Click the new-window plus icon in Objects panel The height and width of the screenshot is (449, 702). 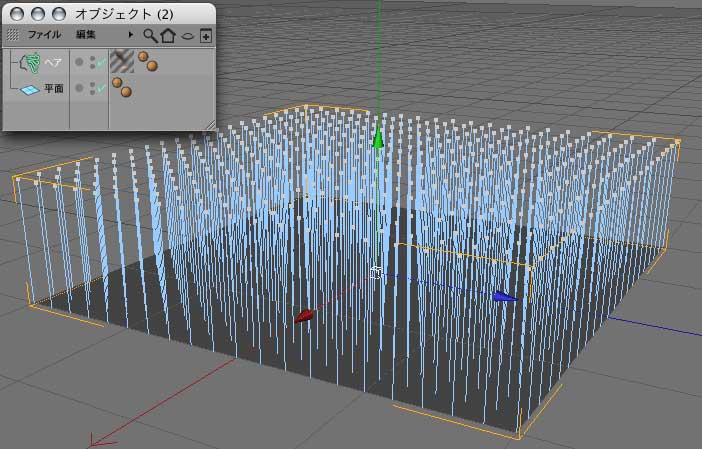coord(205,36)
